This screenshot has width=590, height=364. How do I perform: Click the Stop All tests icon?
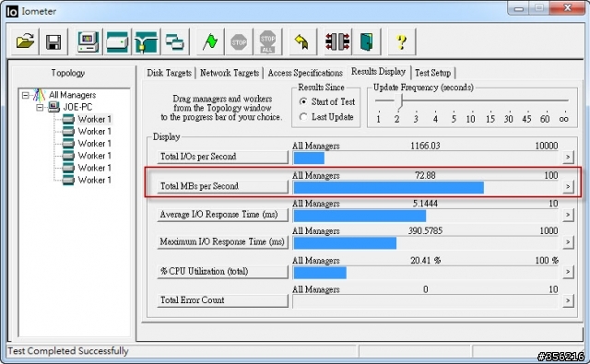tap(267, 41)
